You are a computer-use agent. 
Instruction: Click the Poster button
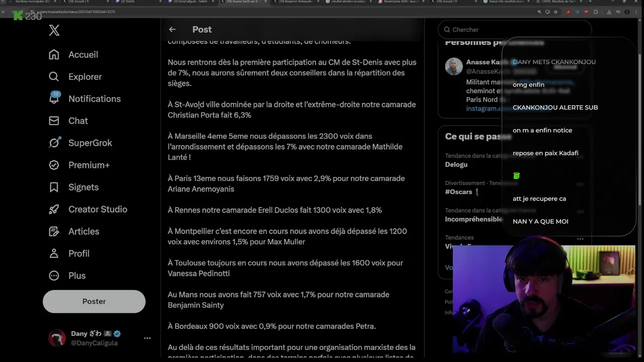tap(94, 301)
